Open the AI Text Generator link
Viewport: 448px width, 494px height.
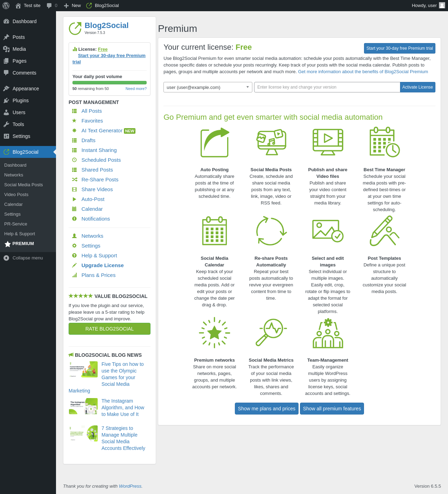click(102, 131)
